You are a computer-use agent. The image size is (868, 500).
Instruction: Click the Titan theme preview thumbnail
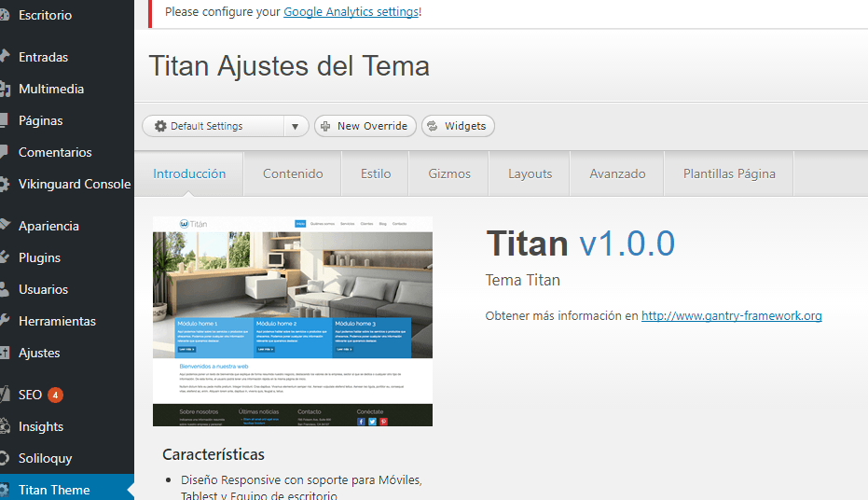293,322
